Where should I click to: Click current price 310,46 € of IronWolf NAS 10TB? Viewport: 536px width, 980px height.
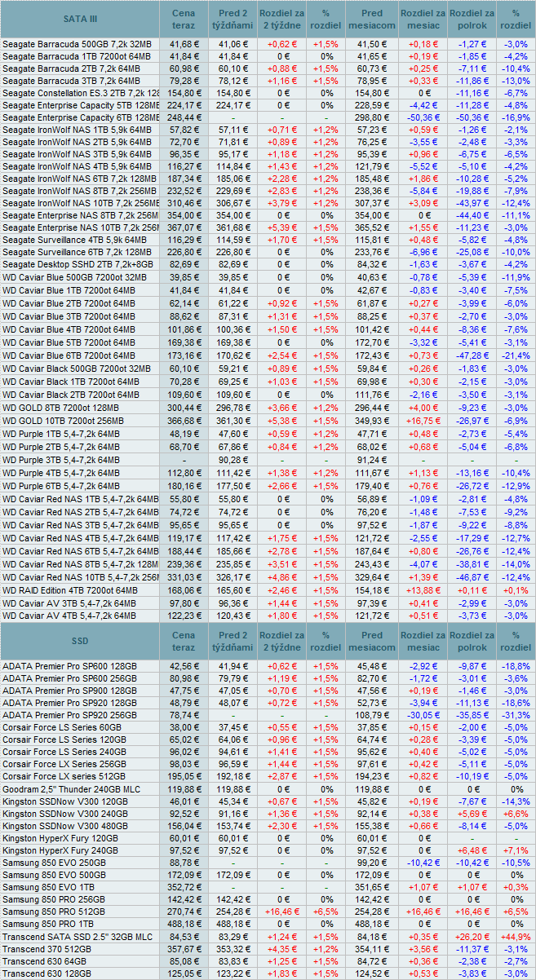pyautogui.click(x=184, y=204)
